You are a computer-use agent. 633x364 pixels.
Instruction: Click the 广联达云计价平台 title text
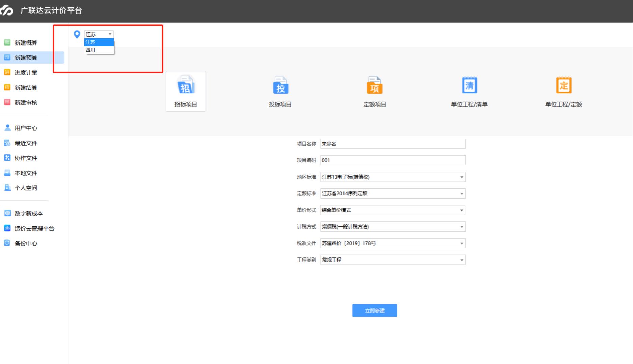coord(51,10)
